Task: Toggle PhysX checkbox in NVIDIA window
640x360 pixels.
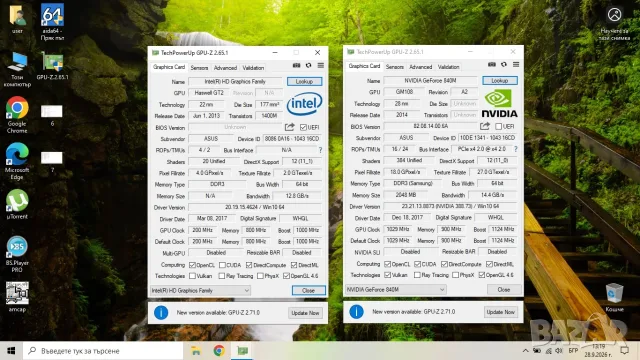Action: [456, 276]
